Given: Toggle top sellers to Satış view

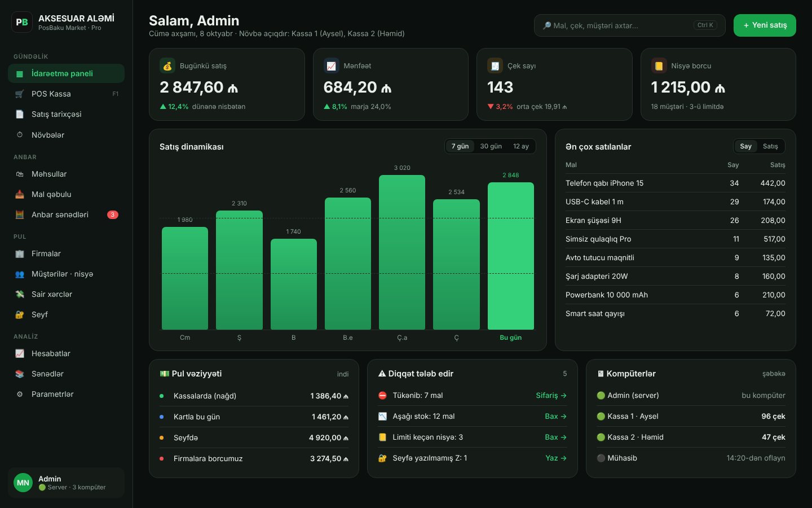Looking at the screenshot, I should pyautogui.click(x=770, y=146).
